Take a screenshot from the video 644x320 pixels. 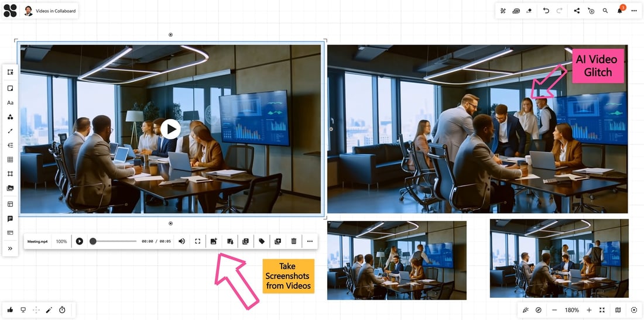click(214, 241)
